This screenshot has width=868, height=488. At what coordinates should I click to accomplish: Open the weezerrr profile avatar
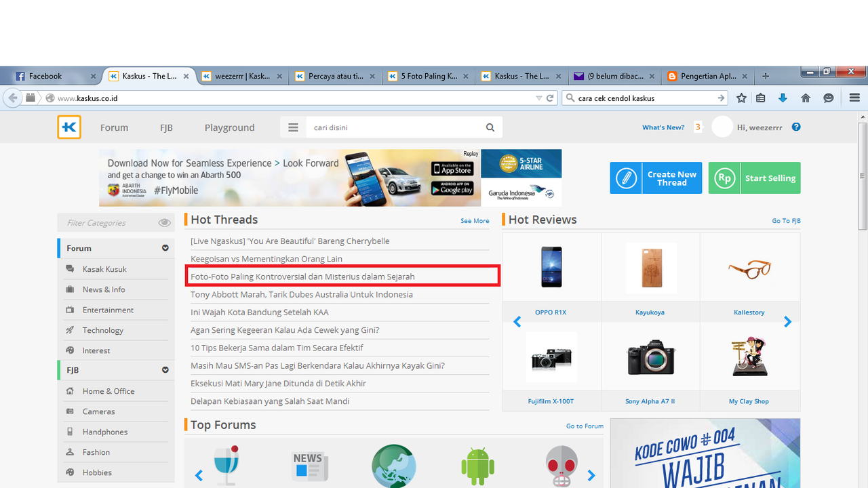[722, 127]
